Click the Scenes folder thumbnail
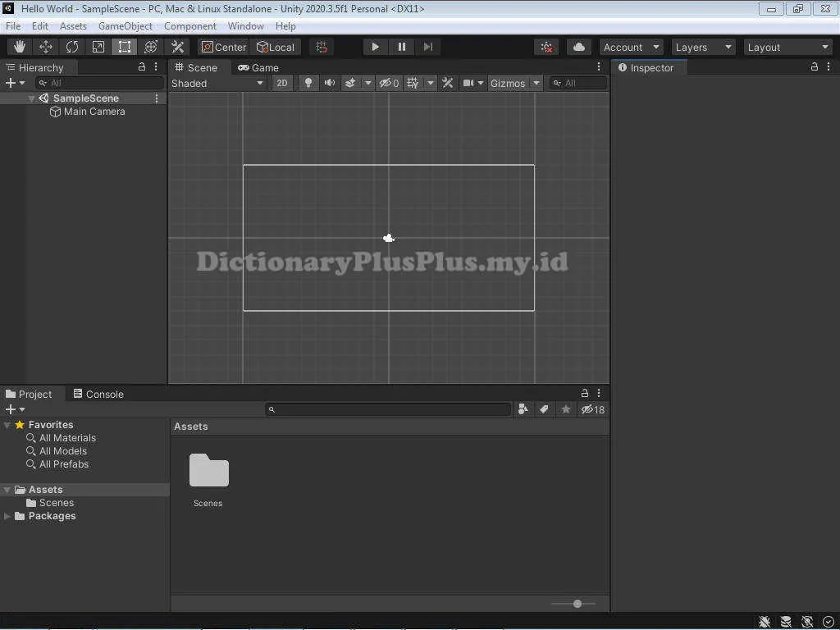Image resolution: width=840 pixels, height=630 pixels. 209,470
